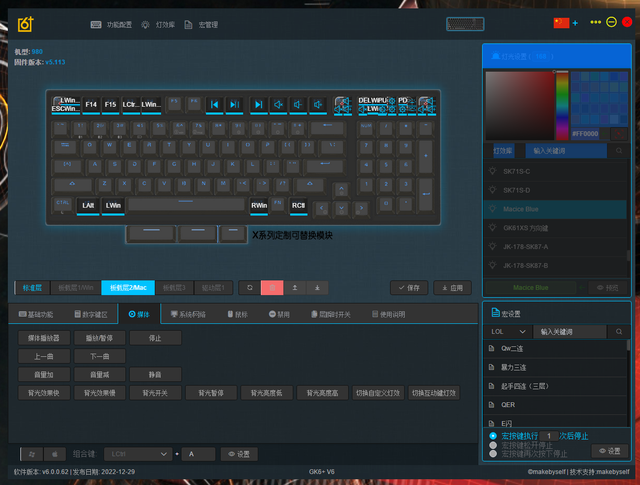
Task: Click the 静音 mute button
Action: (155, 374)
